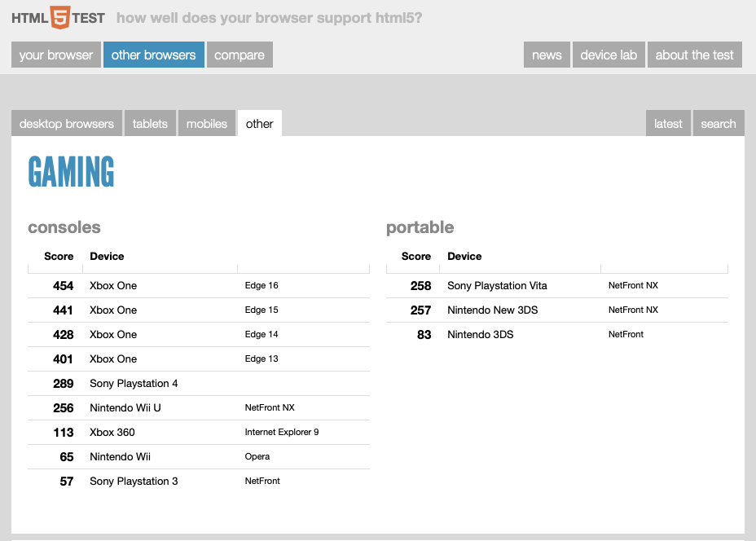Open the device lab page

[x=609, y=55]
